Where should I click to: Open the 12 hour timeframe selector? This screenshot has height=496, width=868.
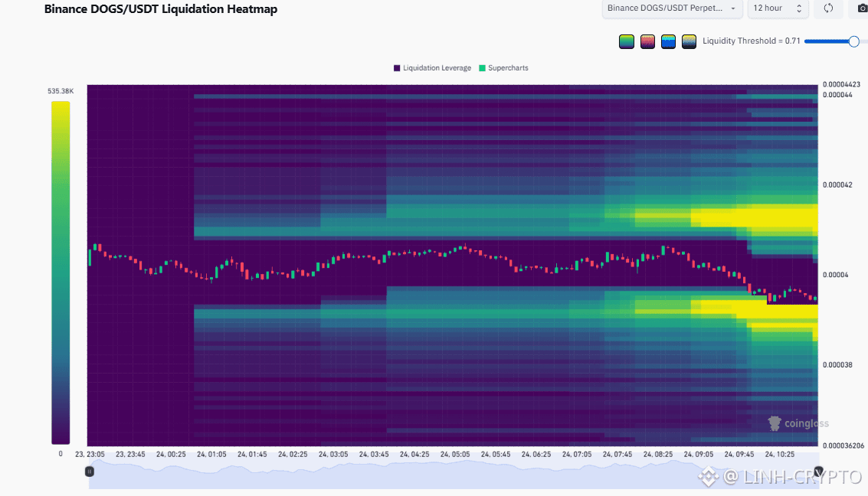[778, 8]
